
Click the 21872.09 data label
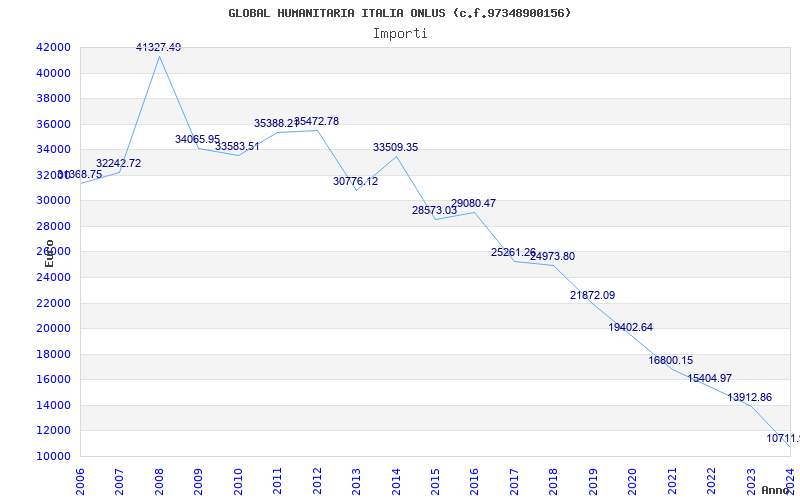coord(592,295)
